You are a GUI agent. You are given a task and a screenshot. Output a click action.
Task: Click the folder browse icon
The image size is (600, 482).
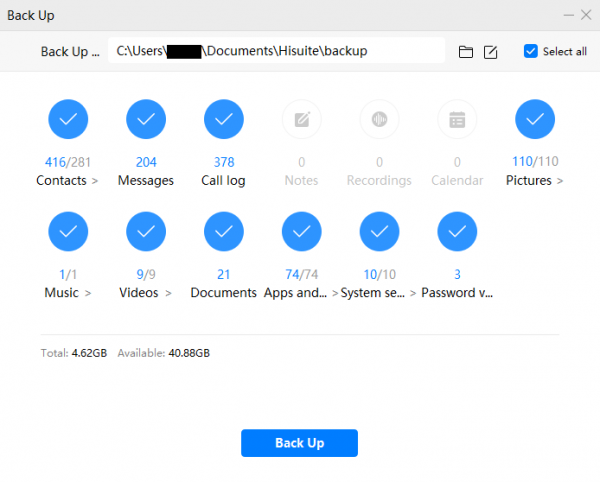(x=465, y=52)
